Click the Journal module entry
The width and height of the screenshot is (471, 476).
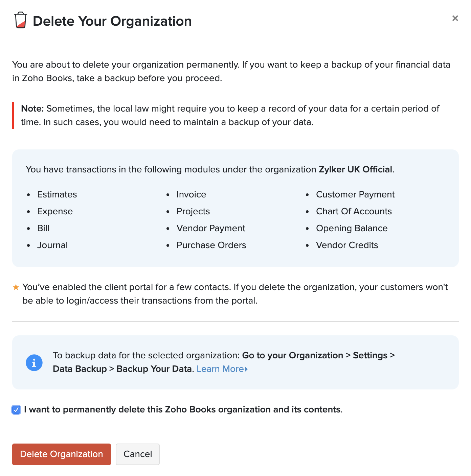click(x=52, y=245)
